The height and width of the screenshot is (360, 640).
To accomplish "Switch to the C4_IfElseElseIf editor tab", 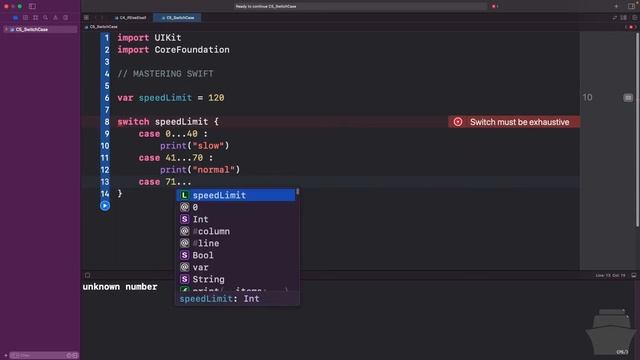I will pyautogui.click(x=131, y=18).
